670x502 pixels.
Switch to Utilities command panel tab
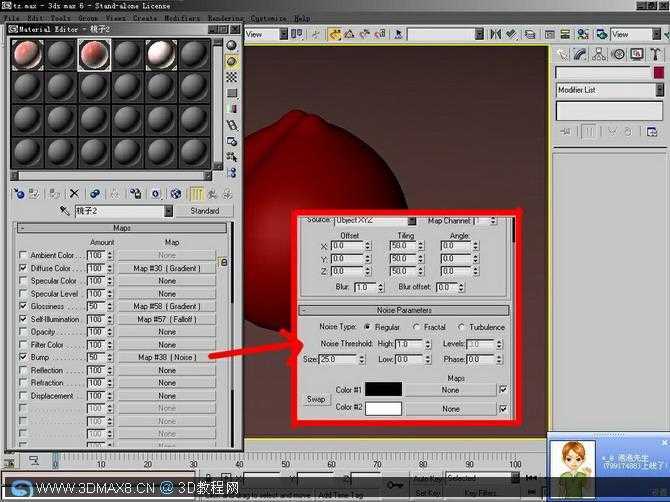click(x=655, y=54)
